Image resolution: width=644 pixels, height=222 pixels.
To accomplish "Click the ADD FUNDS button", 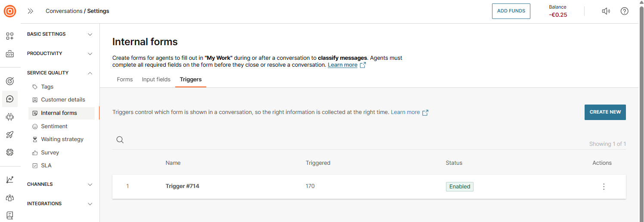I will coord(511,11).
